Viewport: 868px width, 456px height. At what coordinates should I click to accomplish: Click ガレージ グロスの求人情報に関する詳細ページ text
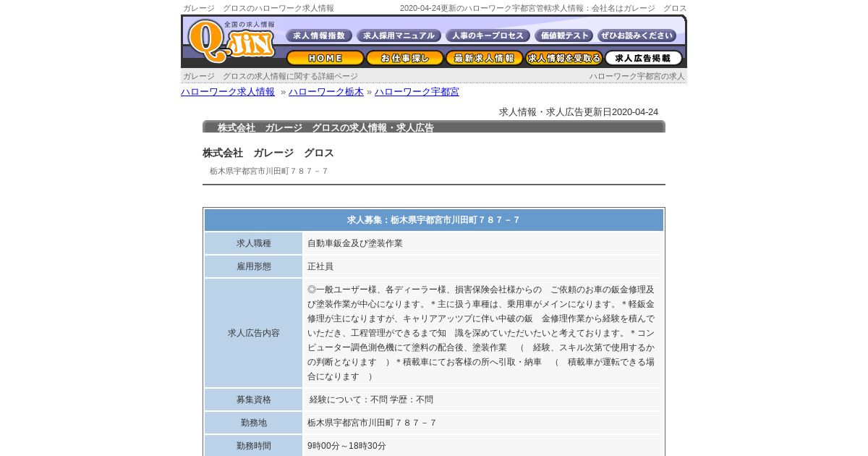[x=271, y=76]
